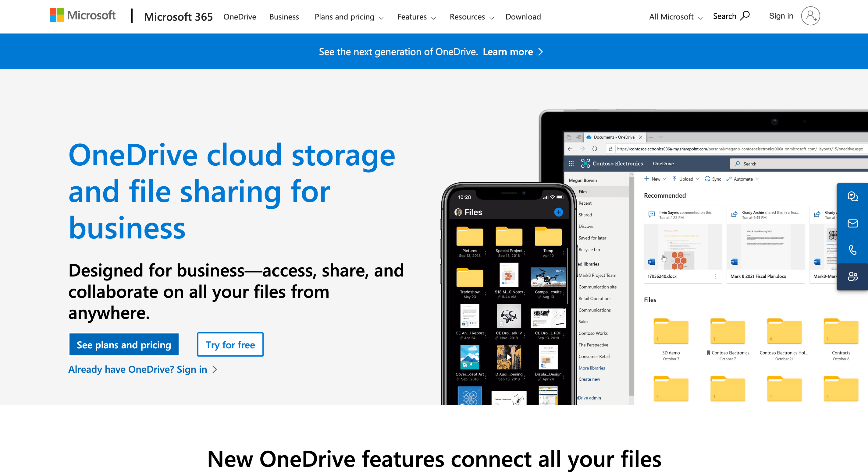Open Mark 8 2021 Fiscal Plan.docx card
This screenshot has height=472, width=868.
click(766, 245)
